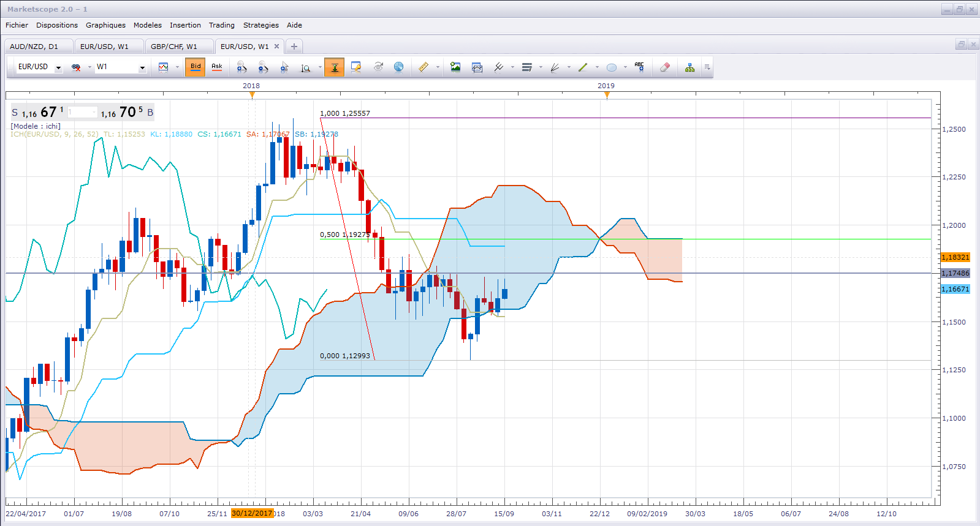The height and width of the screenshot is (526, 980).
Task: Expand the fan lines dropdown arrow
Action: (x=569, y=67)
